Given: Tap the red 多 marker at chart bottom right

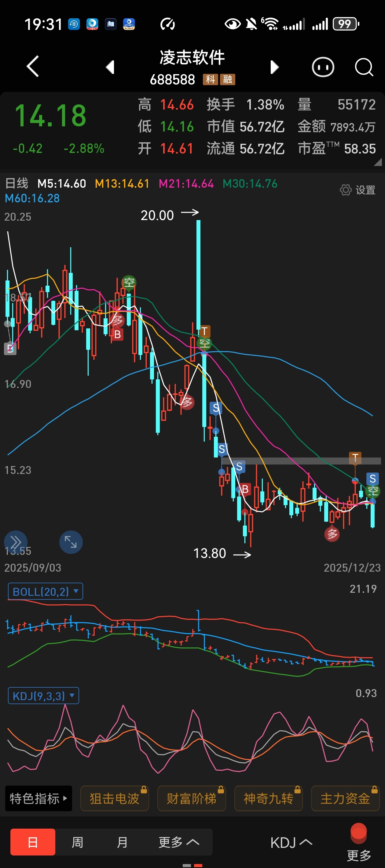Looking at the screenshot, I should [x=332, y=534].
